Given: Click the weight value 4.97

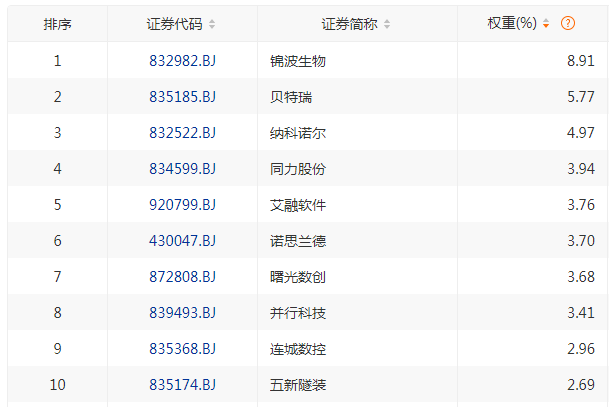Looking at the screenshot, I should click(581, 133).
